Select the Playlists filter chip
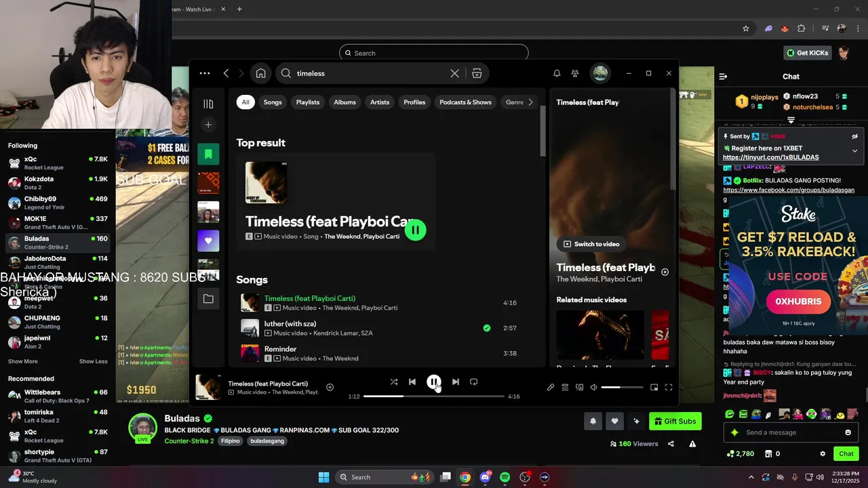 point(308,102)
